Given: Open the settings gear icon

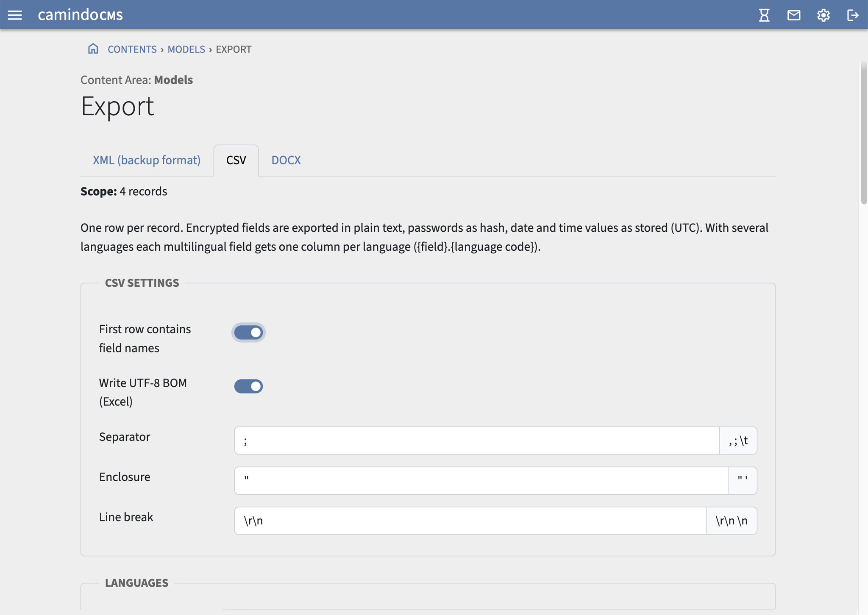Looking at the screenshot, I should [823, 15].
